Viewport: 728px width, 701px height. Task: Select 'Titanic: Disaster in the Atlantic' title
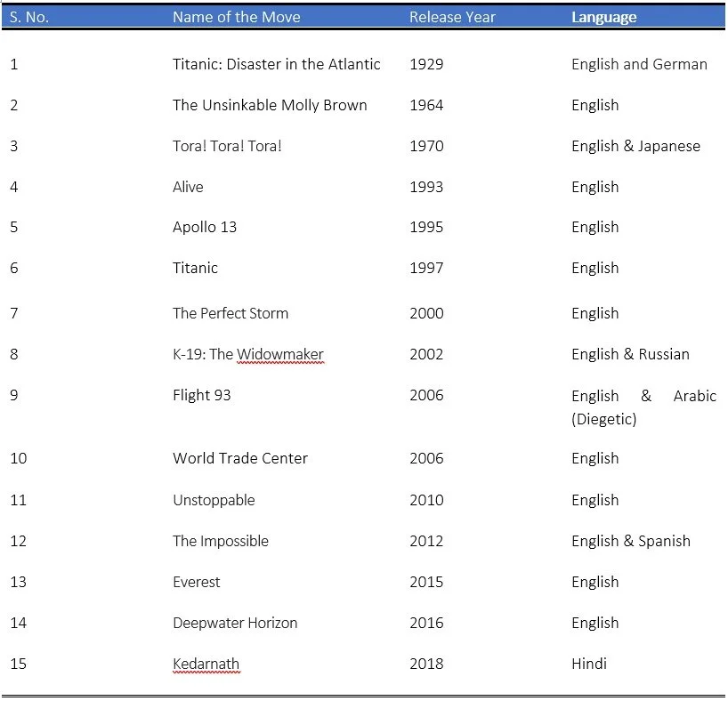coord(276,64)
